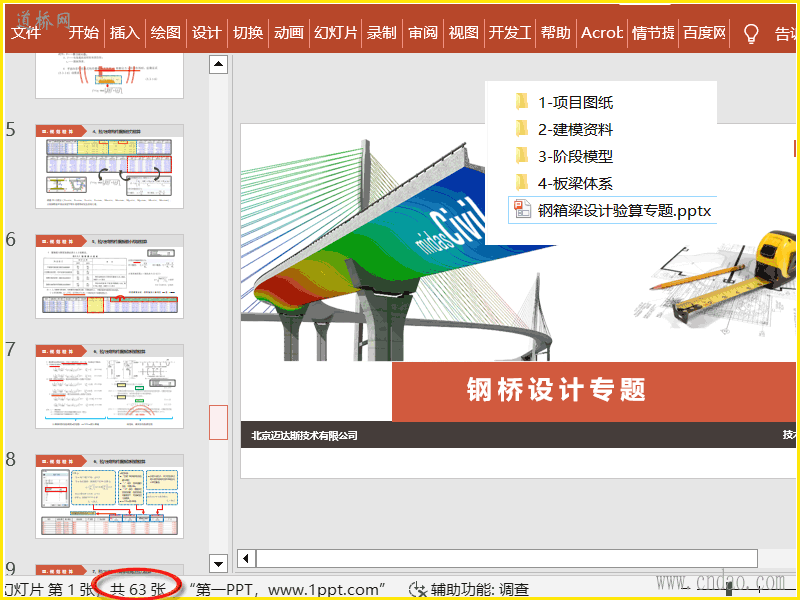Click the slide title 钢桥设计专题
Viewport: 800px width, 600px height.
point(556,390)
